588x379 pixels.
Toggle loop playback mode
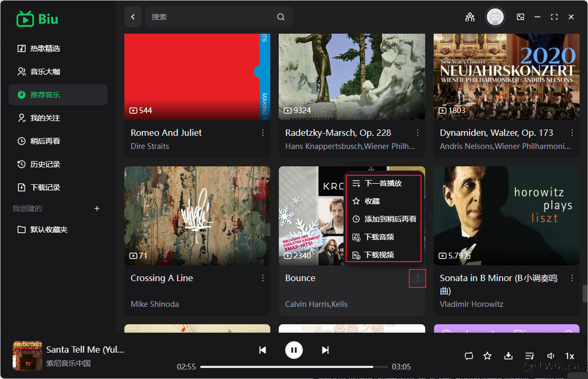tap(469, 356)
